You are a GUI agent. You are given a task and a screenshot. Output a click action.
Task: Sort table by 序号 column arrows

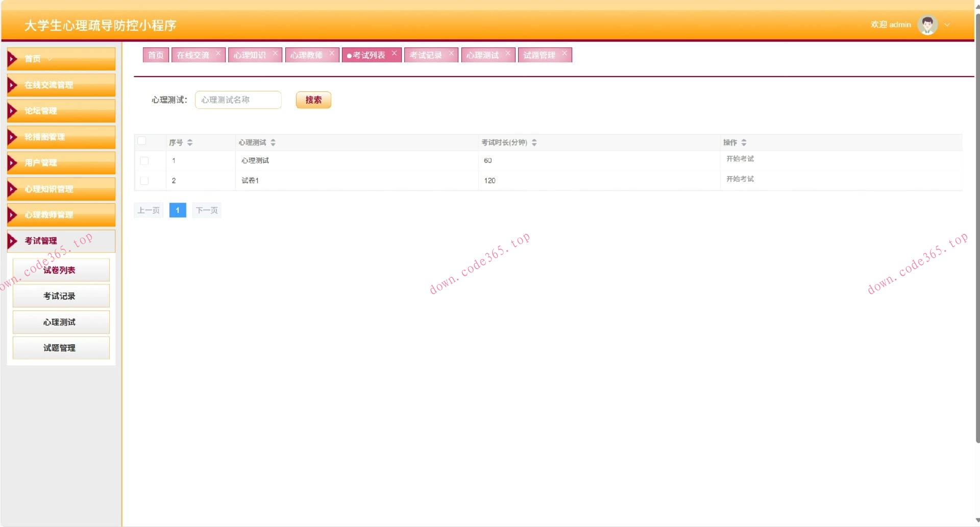pyautogui.click(x=190, y=142)
